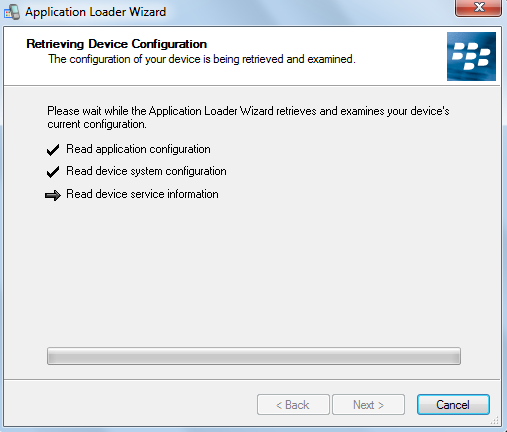Return to the previous step with Back

click(293, 405)
